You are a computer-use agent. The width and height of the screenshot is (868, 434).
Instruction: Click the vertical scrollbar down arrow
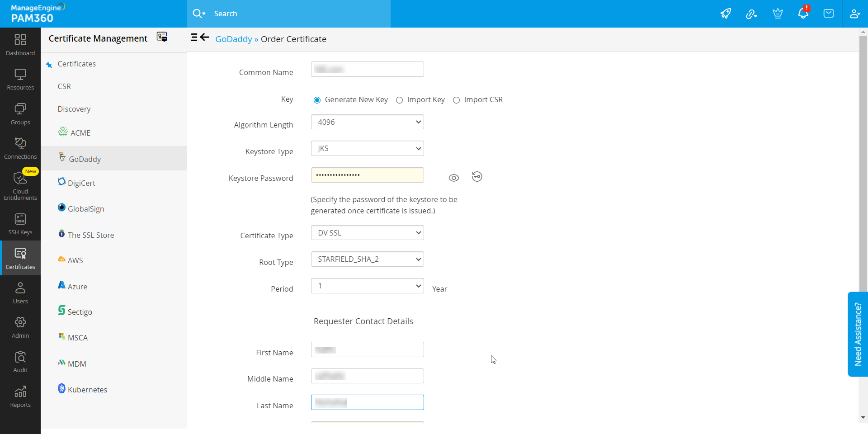pos(863,418)
